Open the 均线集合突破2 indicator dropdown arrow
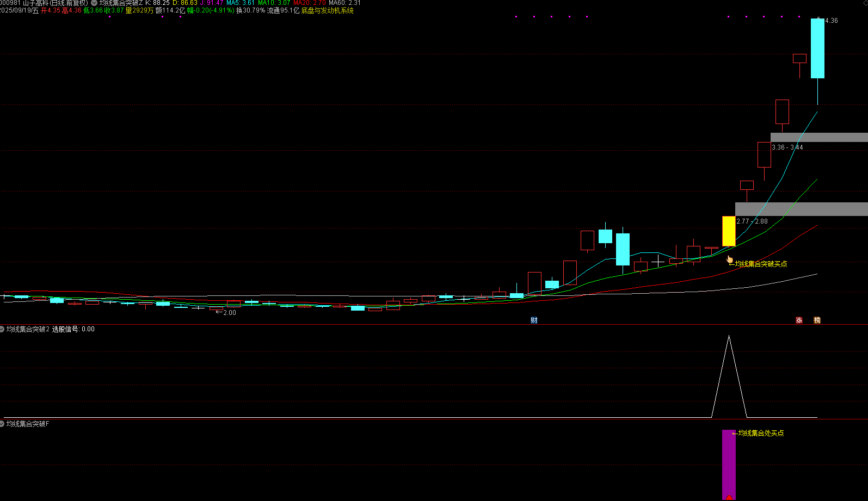Screen dimensions: 868x501 (x=2, y=329)
